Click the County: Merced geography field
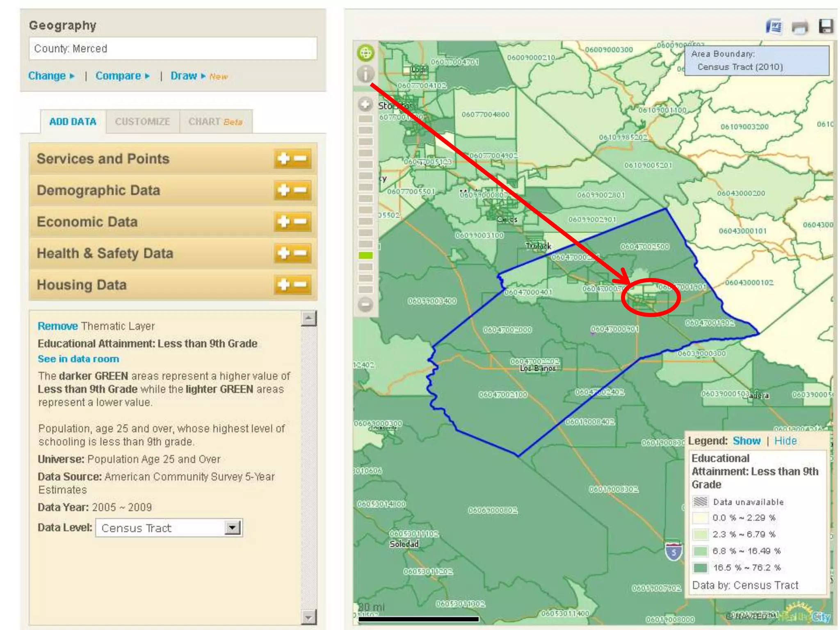Screen dimensions: 840x630 pos(173,49)
